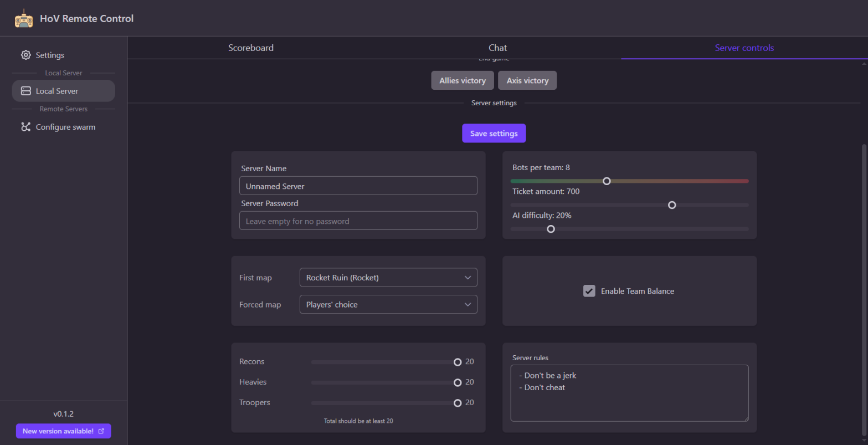The height and width of the screenshot is (445, 868).
Task: Click the Heavies label
Action: point(253,382)
